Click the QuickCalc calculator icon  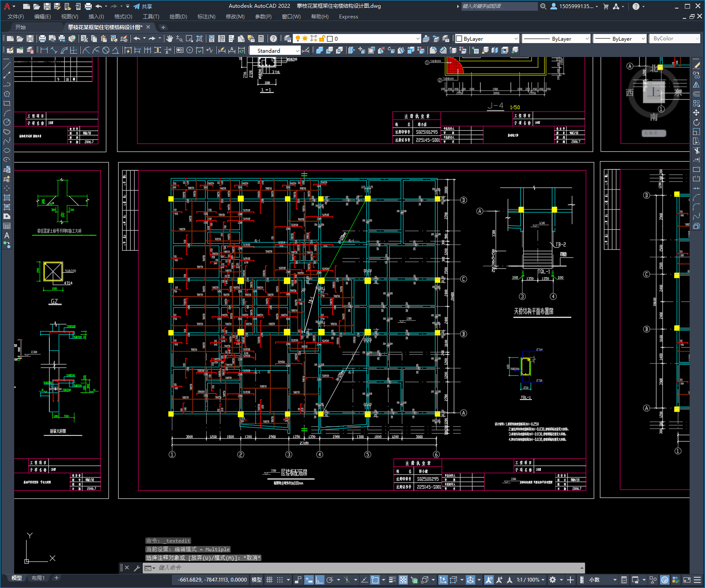pyautogui.click(x=261, y=39)
